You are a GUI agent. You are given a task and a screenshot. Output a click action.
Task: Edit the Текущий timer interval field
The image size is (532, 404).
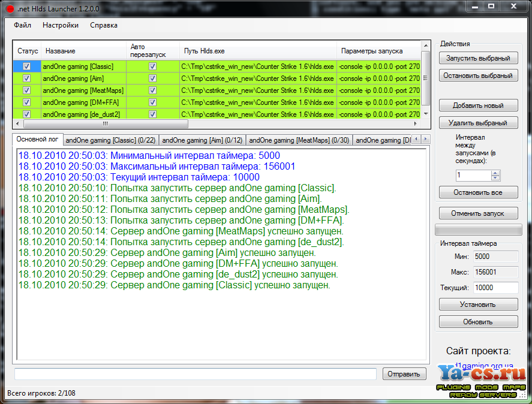pyautogui.click(x=495, y=288)
